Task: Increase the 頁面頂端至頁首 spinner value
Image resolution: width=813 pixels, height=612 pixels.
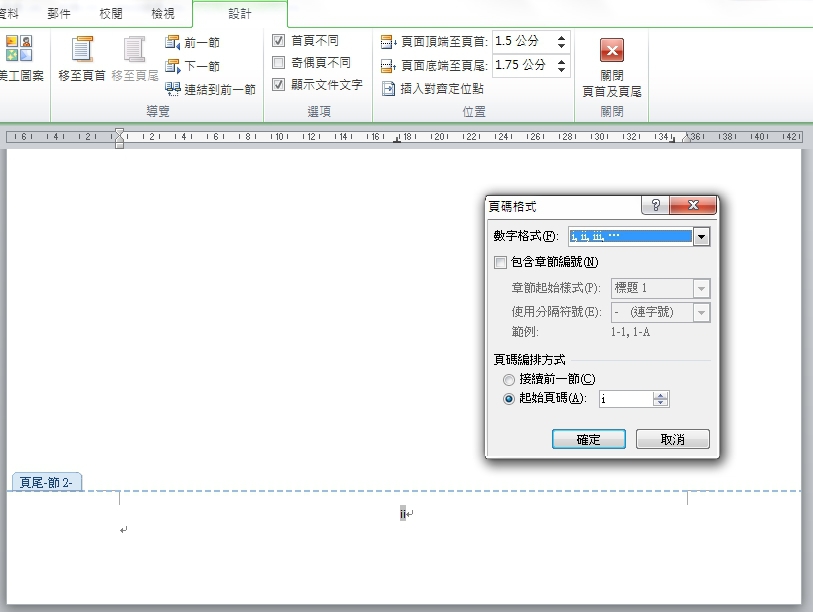Action: click(x=561, y=37)
